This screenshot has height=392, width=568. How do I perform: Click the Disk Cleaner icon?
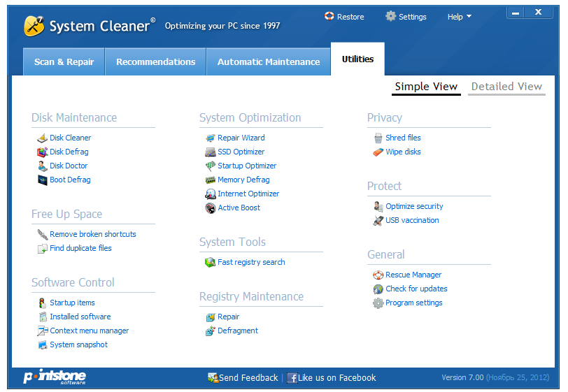point(43,138)
